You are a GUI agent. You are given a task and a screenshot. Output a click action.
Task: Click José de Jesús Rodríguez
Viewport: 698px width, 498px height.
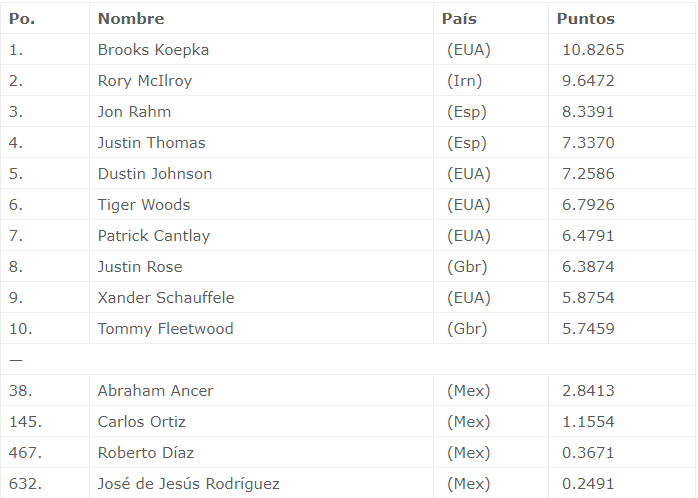pyautogui.click(x=189, y=484)
